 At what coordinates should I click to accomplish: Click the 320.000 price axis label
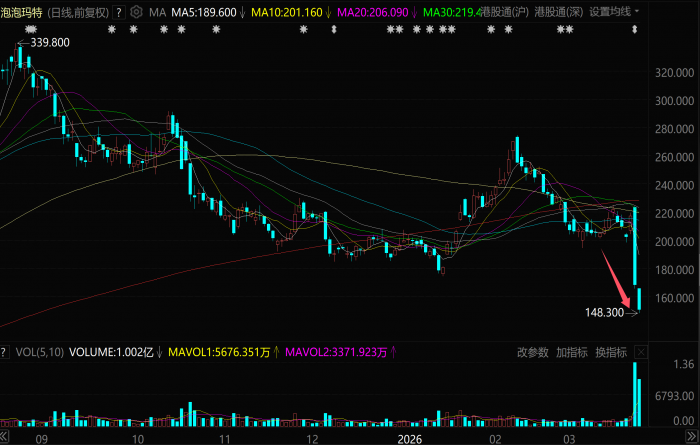tap(674, 73)
